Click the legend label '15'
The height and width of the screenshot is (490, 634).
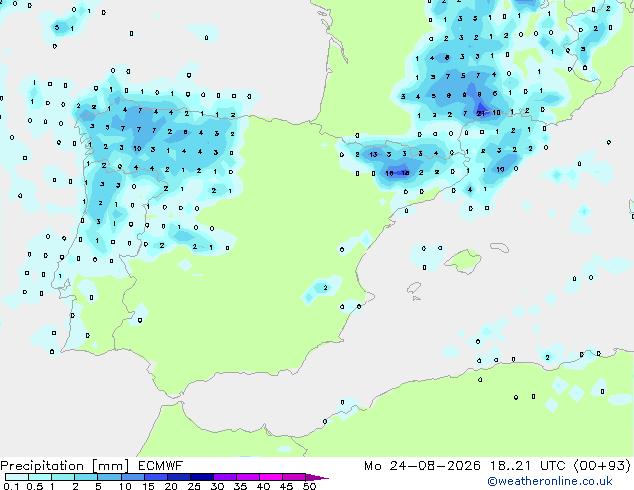point(148,486)
